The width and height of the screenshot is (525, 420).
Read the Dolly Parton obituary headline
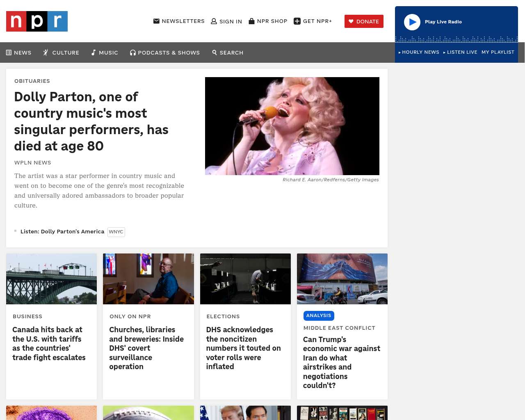point(91,121)
